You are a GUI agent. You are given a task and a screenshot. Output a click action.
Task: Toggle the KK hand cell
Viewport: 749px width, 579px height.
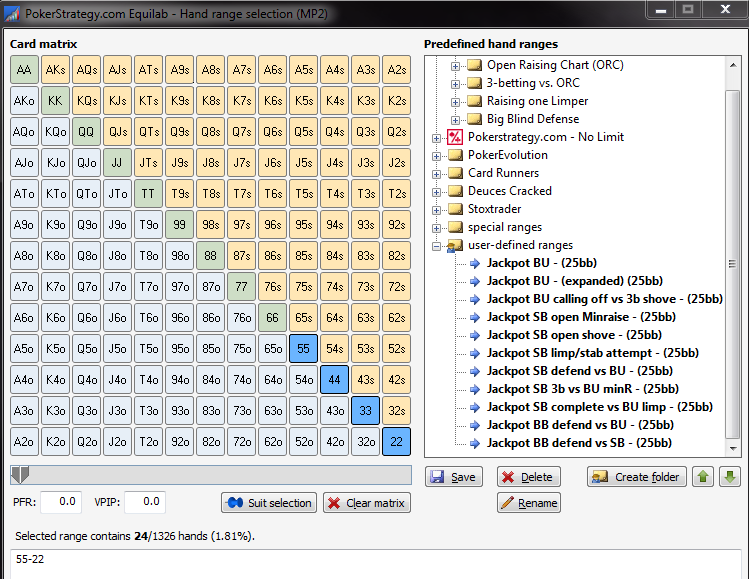(x=55, y=101)
